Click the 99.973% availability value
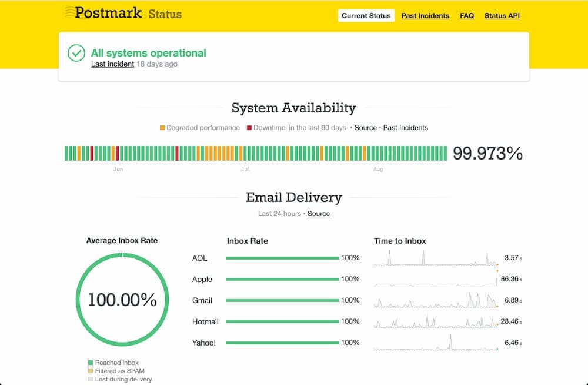Viewport: 588px width, 385px height. point(487,153)
